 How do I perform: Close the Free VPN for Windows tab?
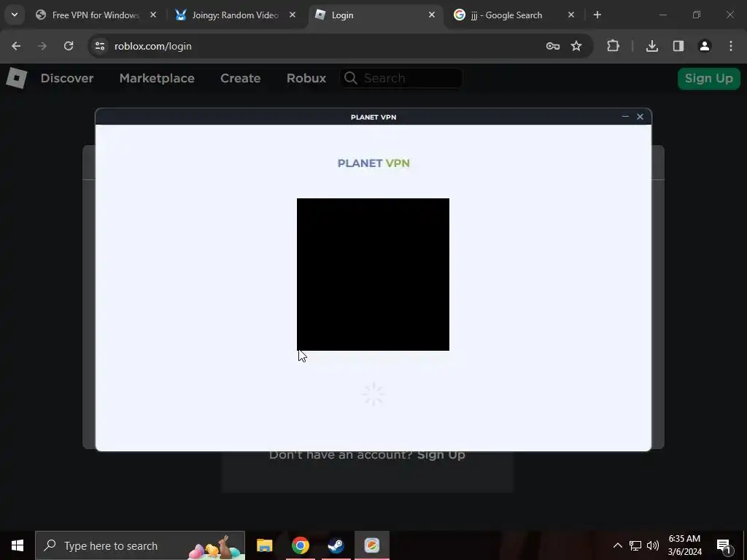153,15
